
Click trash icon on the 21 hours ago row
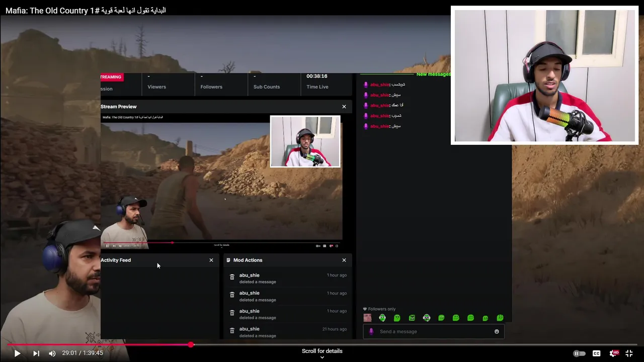point(232,331)
